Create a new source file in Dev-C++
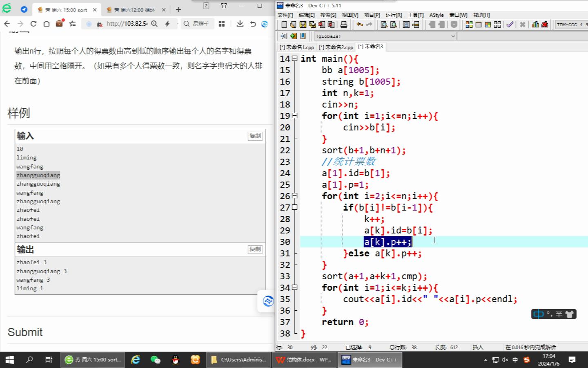 pyautogui.click(x=284, y=25)
